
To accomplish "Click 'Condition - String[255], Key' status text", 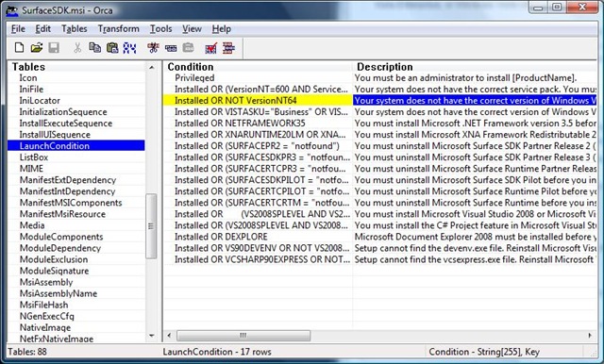I will 484,352.
